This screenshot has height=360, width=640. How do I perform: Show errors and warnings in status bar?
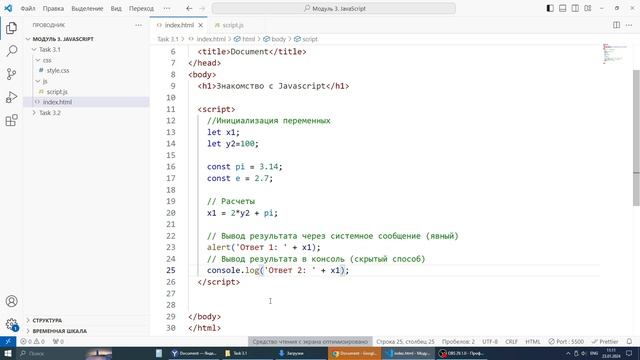[32, 341]
